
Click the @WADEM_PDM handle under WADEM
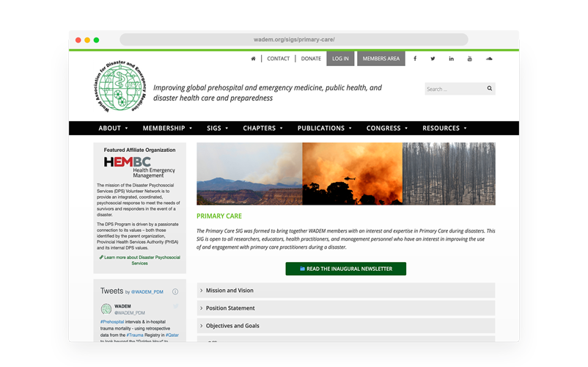[129, 313]
